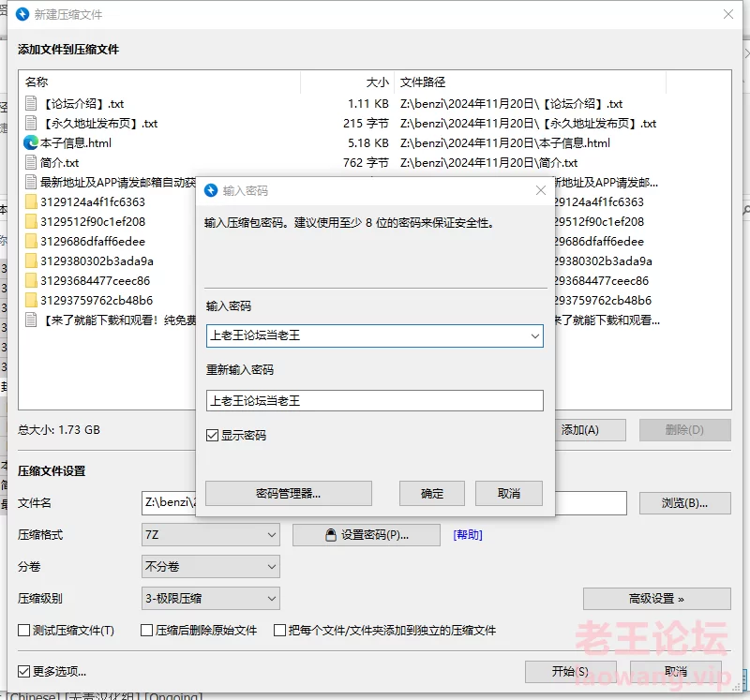The height and width of the screenshot is (700, 750).
Task: Select the 3129686dfaff6edee folder icon
Action: click(x=31, y=242)
